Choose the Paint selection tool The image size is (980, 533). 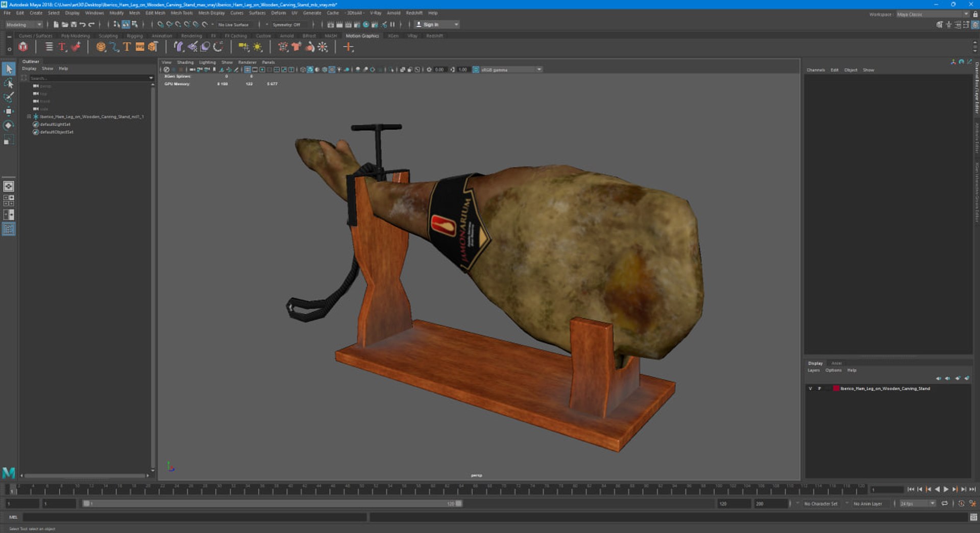9,97
